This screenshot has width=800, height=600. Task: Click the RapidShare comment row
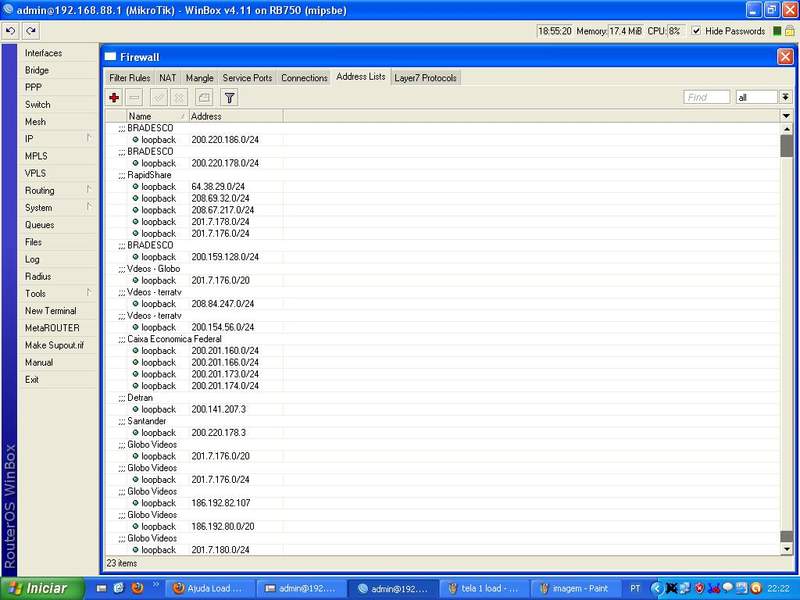pyautogui.click(x=443, y=175)
